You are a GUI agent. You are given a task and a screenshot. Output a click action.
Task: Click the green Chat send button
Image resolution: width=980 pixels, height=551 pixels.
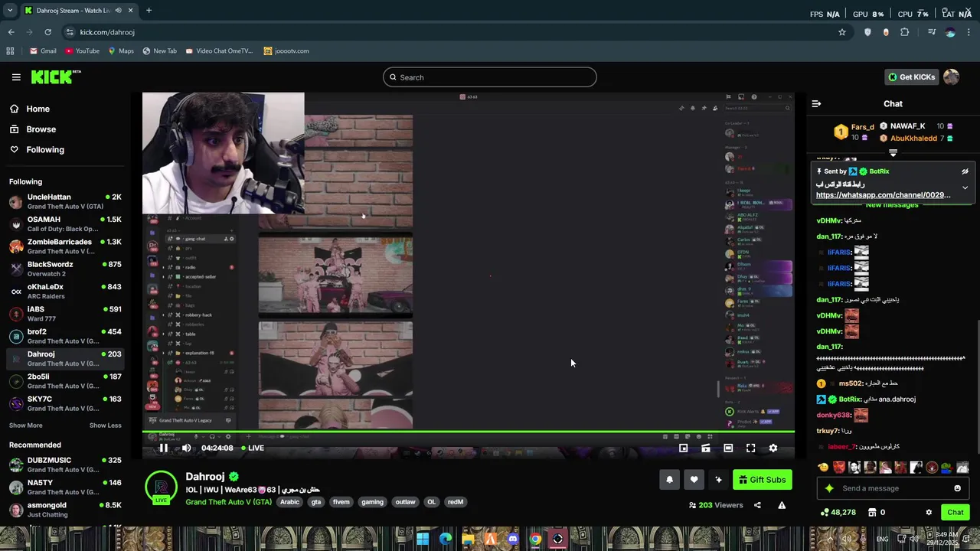[955, 512]
